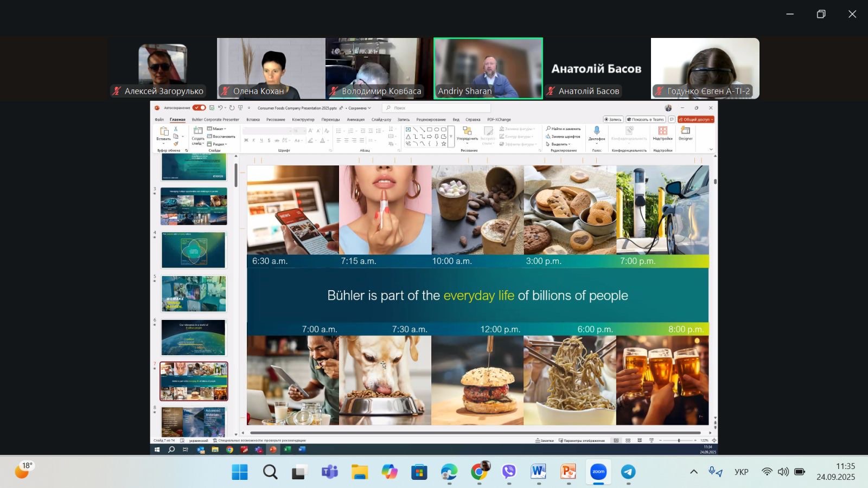Click the Восстановить reset button
868x488 pixels.
pyautogui.click(x=221, y=137)
